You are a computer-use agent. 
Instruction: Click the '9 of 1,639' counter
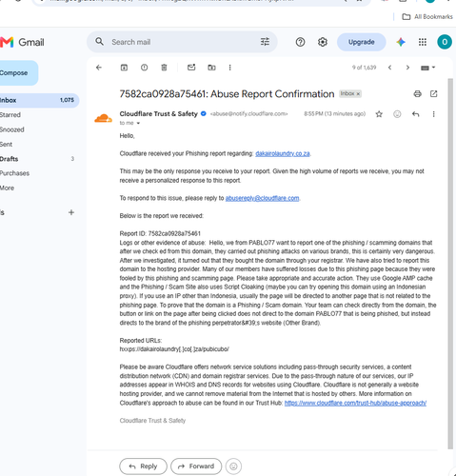364,68
